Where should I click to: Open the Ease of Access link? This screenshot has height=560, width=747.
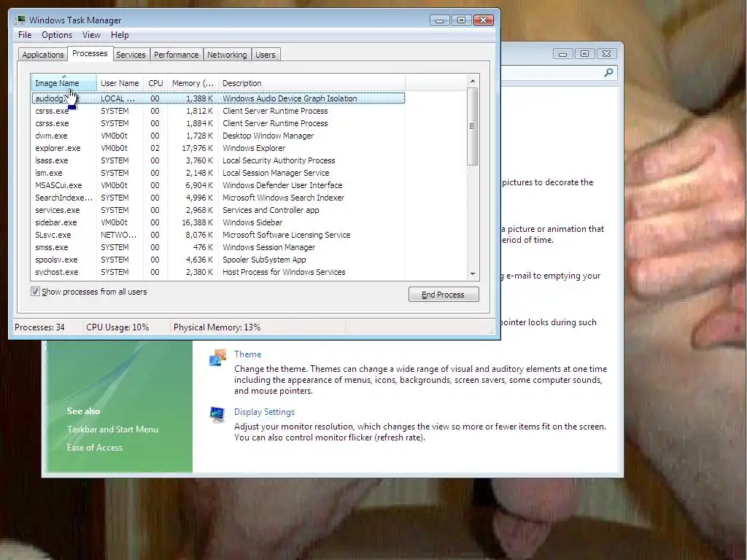(x=95, y=448)
